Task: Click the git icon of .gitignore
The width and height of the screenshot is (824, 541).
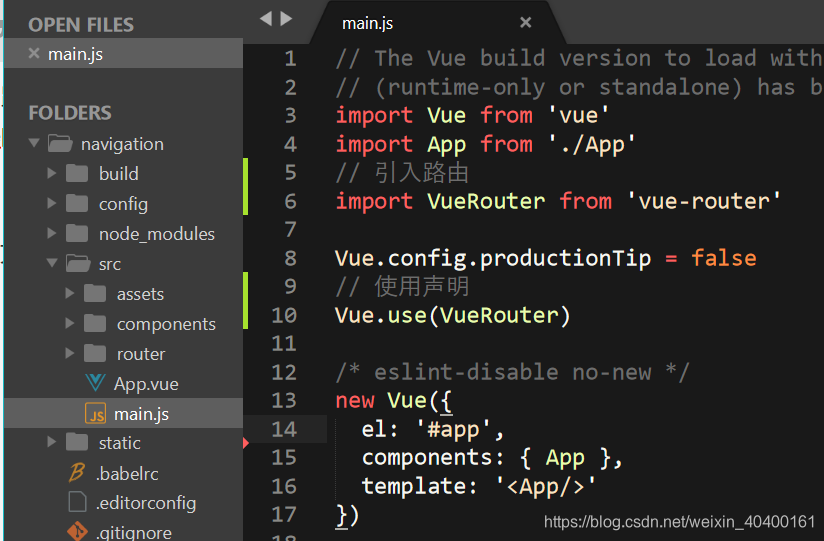Action: tap(77, 531)
